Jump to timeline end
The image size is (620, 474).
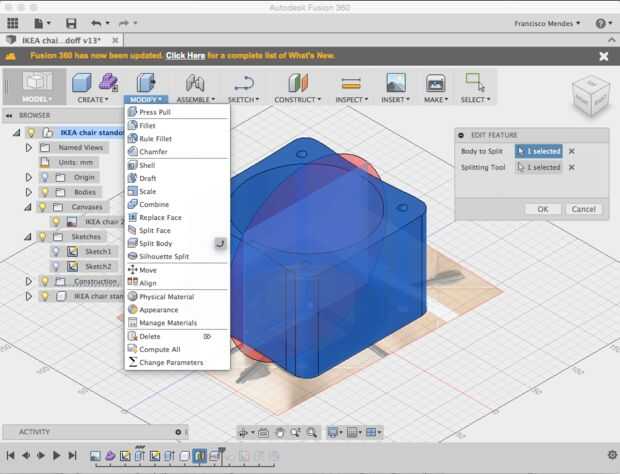point(72,455)
